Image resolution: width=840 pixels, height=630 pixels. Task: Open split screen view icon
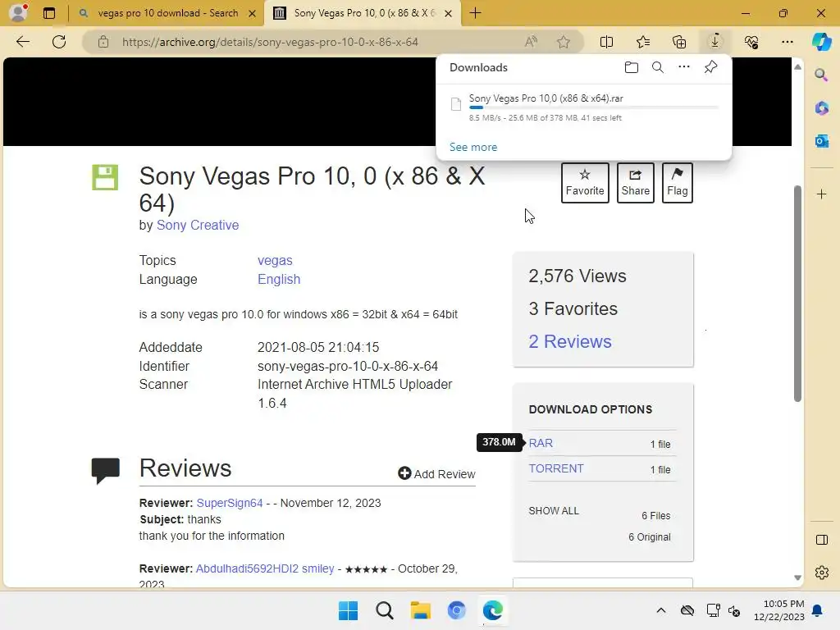(x=606, y=42)
